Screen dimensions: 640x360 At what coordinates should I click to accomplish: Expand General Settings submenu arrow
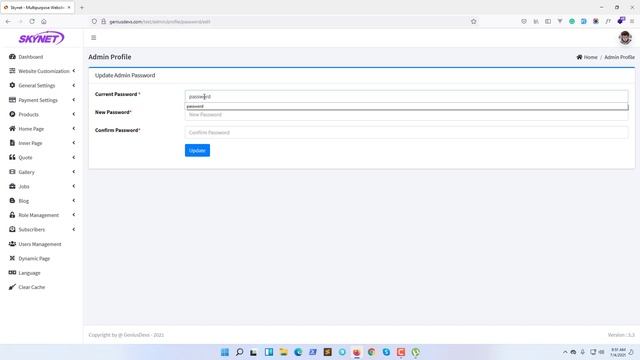coord(73,85)
